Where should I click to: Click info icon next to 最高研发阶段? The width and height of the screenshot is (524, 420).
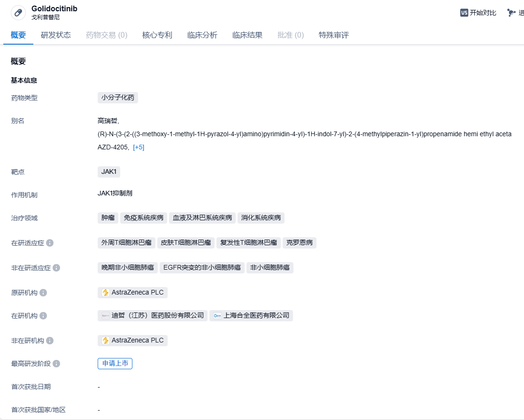point(56,364)
